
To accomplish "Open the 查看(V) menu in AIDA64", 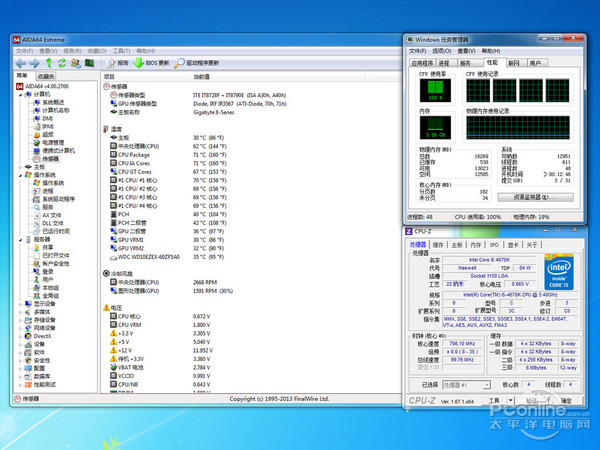I will click(48, 51).
